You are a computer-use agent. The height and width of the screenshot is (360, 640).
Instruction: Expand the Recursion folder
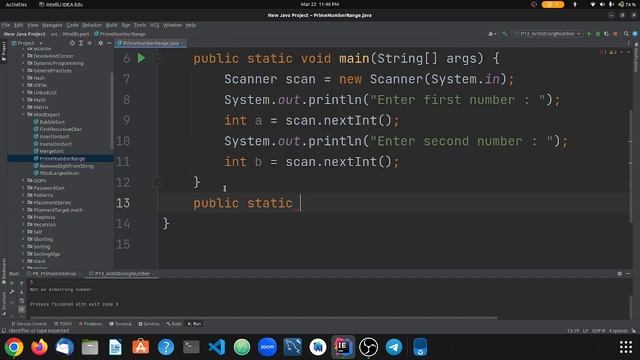[24, 224]
